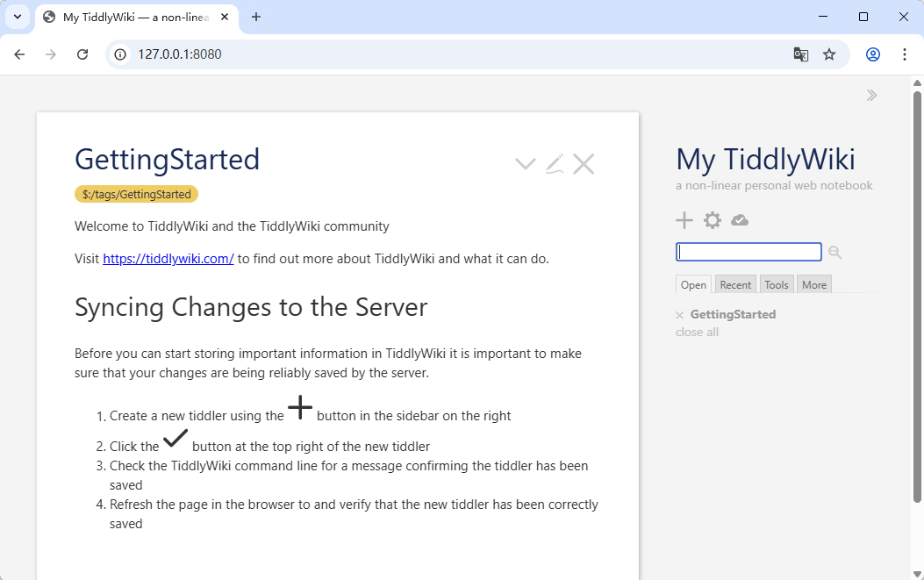Open advanced search magnifier icon

point(834,253)
